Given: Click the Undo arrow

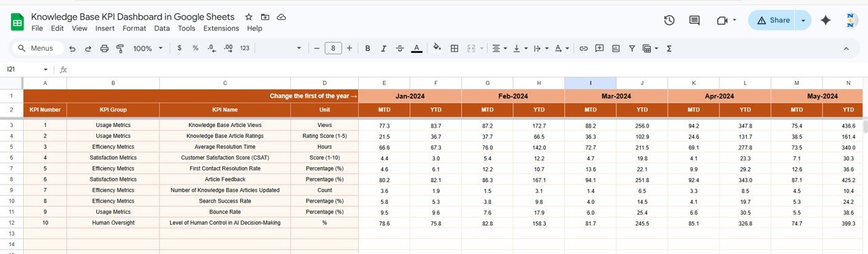Looking at the screenshot, I should pos(72,48).
